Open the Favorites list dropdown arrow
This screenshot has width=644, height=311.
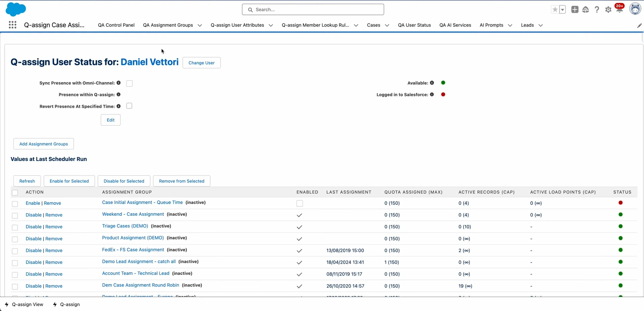[563, 9]
